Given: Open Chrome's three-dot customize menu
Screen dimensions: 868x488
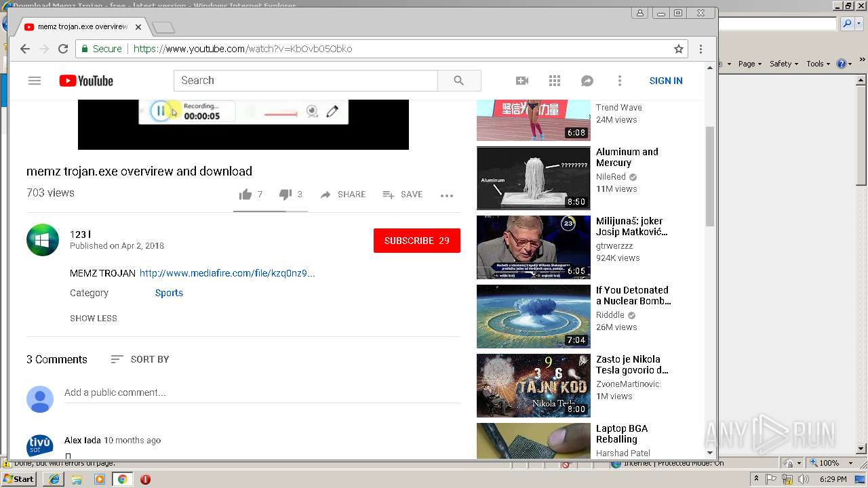Looking at the screenshot, I should pyautogui.click(x=701, y=49).
